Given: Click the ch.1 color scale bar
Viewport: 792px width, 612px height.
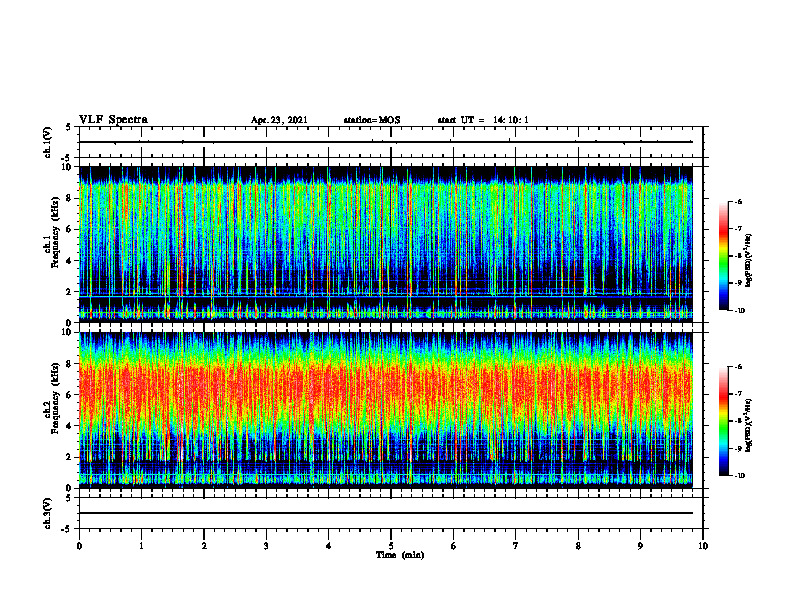Looking at the screenshot, I should [723, 256].
